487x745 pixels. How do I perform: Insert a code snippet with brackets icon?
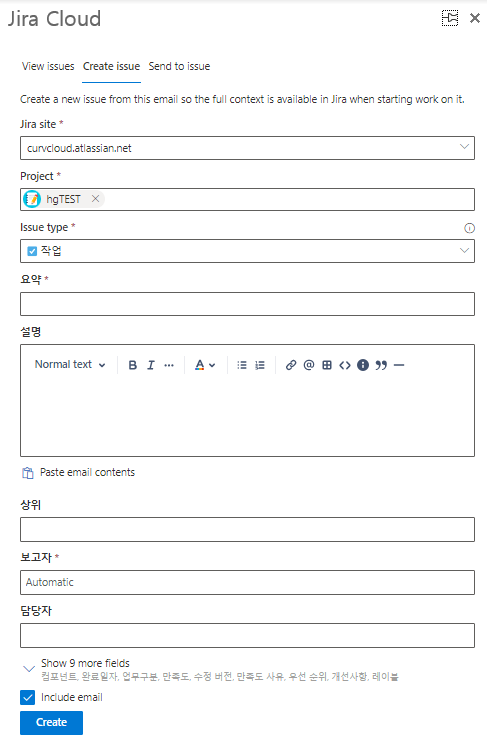[345, 365]
